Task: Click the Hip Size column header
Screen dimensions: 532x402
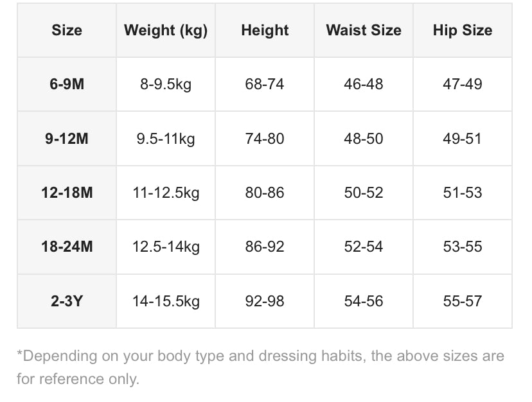Action: click(463, 30)
